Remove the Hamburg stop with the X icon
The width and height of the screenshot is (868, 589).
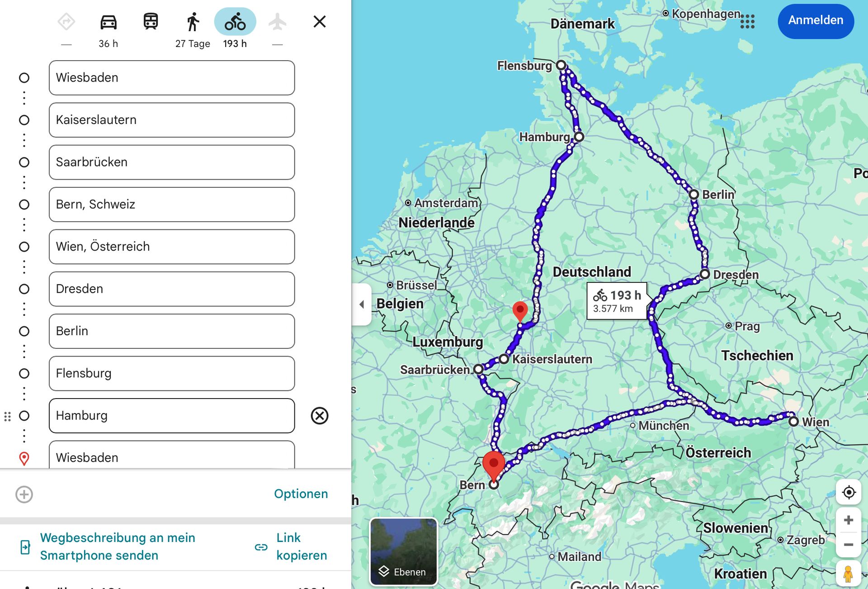point(320,415)
